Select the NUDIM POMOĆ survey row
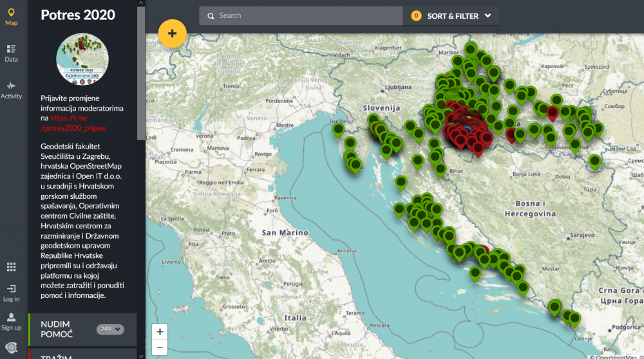Screen dimensions: 644x359 click(x=82, y=329)
